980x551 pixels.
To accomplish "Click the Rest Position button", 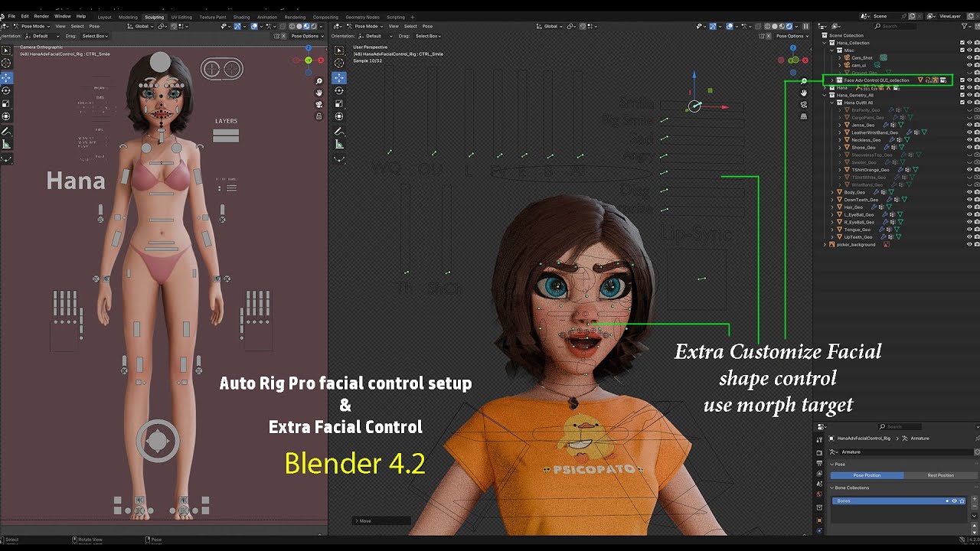I will point(940,475).
